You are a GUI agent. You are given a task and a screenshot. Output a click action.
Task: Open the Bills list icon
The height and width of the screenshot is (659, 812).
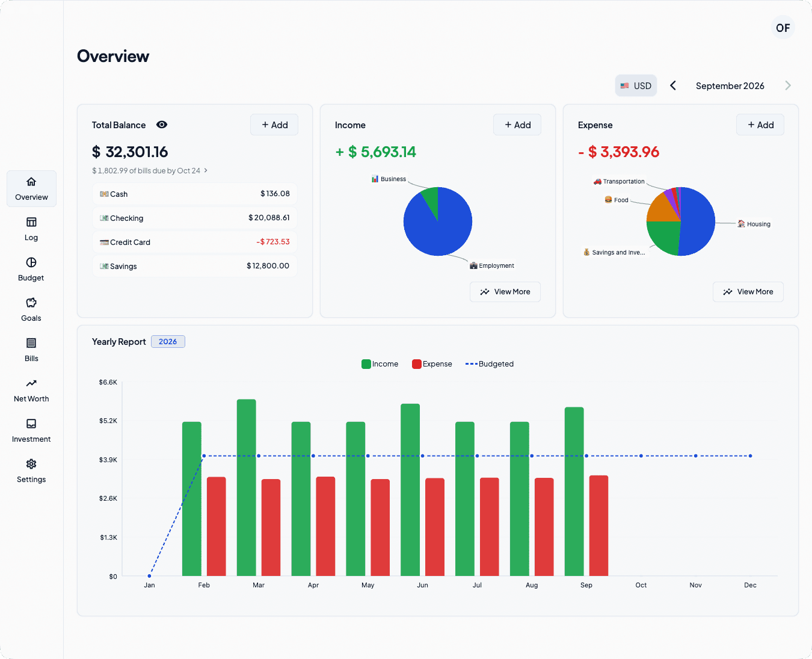coord(31,343)
